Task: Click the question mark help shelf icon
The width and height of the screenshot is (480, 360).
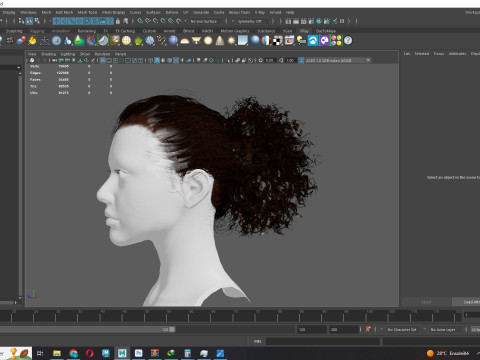Action: click(x=348, y=41)
